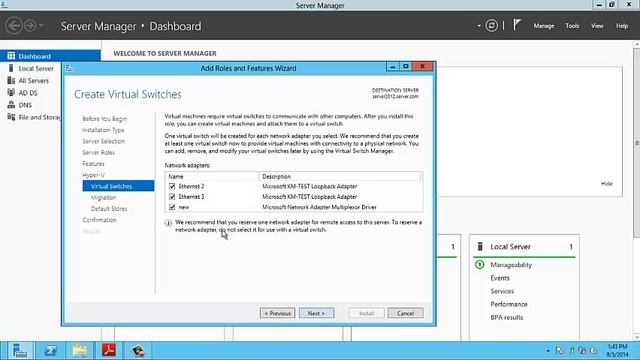
Task: Open the Manage menu
Action: coord(544,26)
